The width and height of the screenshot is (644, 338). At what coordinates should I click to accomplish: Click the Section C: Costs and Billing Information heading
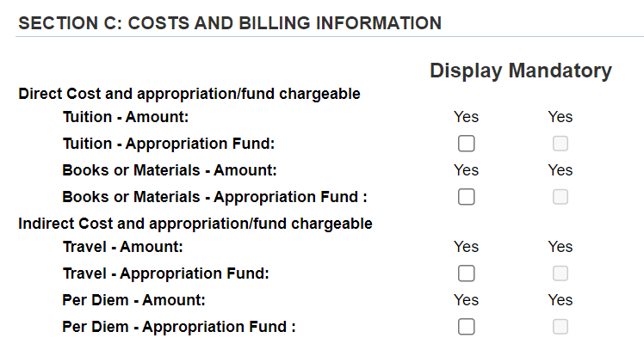(x=230, y=23)
